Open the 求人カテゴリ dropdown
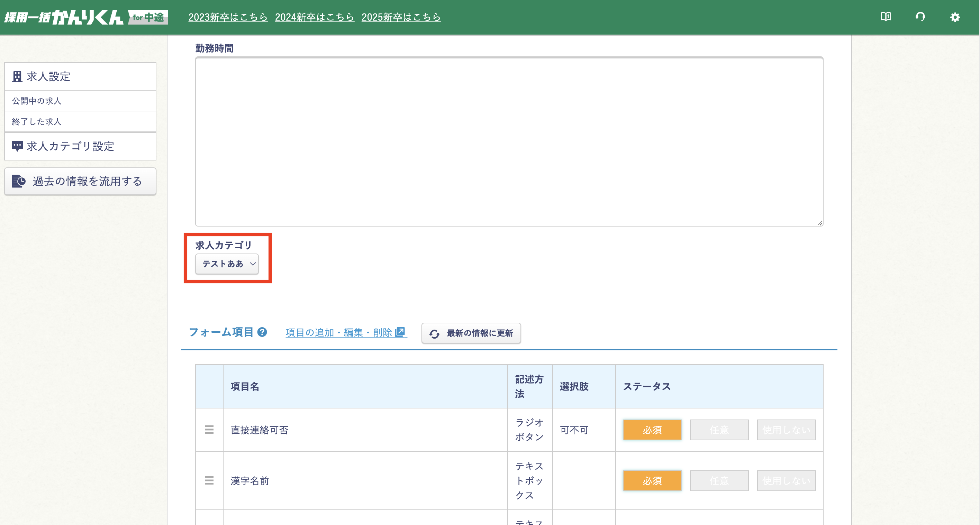980x525 pixels. click(227, 264)
